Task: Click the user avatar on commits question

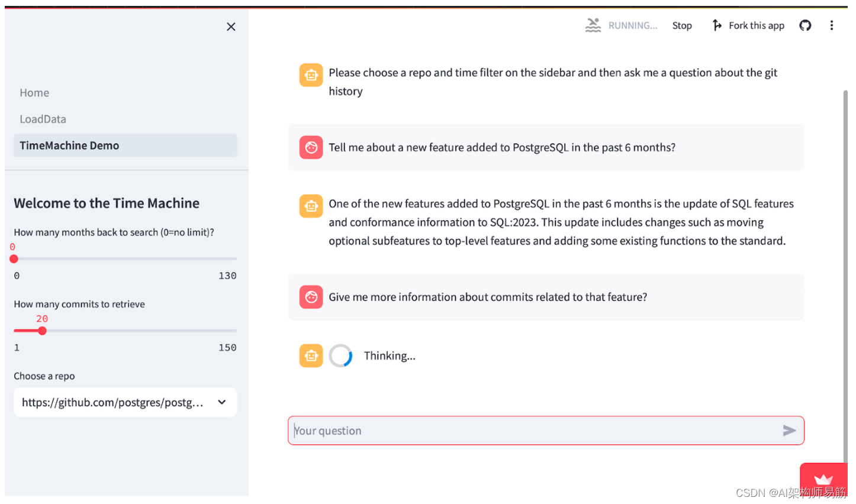Action: [311, 297]
